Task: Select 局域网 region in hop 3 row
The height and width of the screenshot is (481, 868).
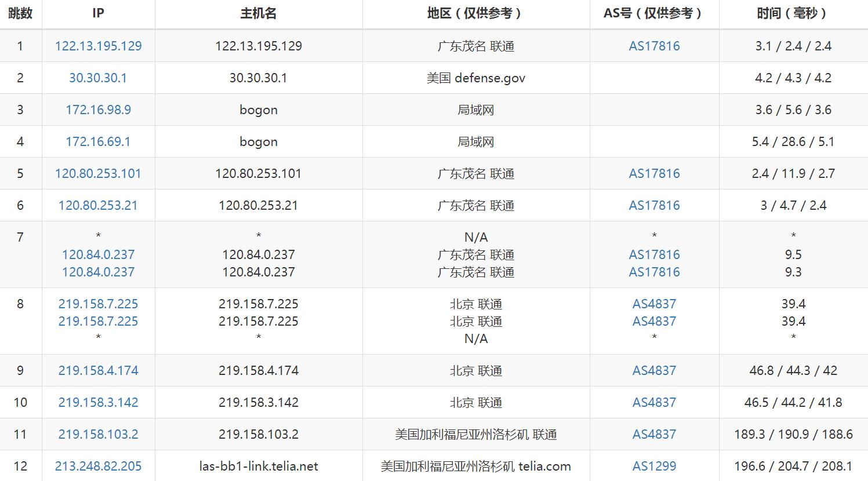Action: (x=475, y=110)
